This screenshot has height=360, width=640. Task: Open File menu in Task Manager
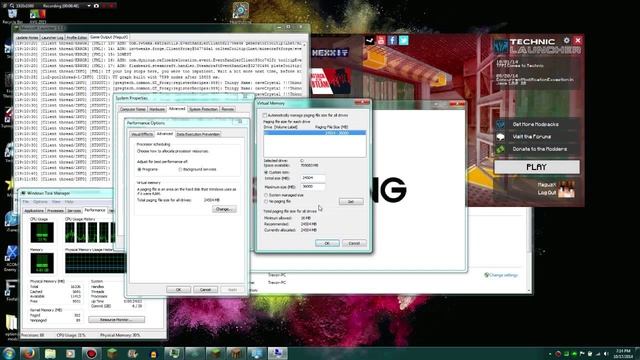[26, 202]
